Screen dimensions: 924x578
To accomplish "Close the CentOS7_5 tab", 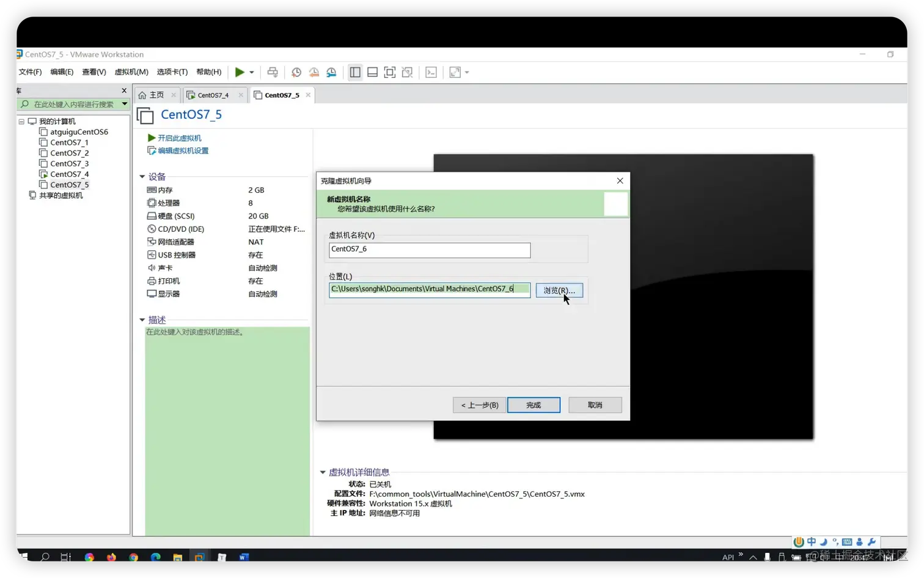I will click(x=308, y=95).
